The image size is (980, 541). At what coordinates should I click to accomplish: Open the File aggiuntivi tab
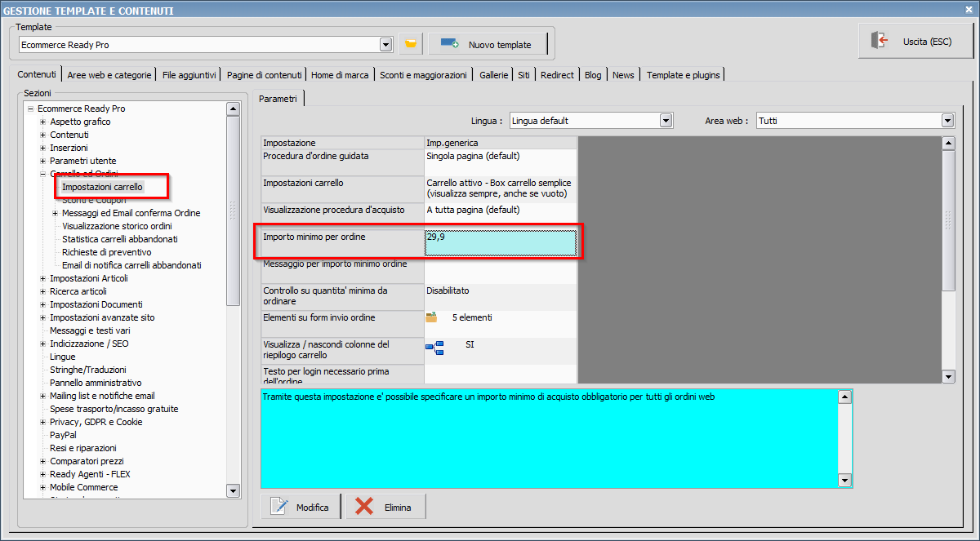(189, 75)
